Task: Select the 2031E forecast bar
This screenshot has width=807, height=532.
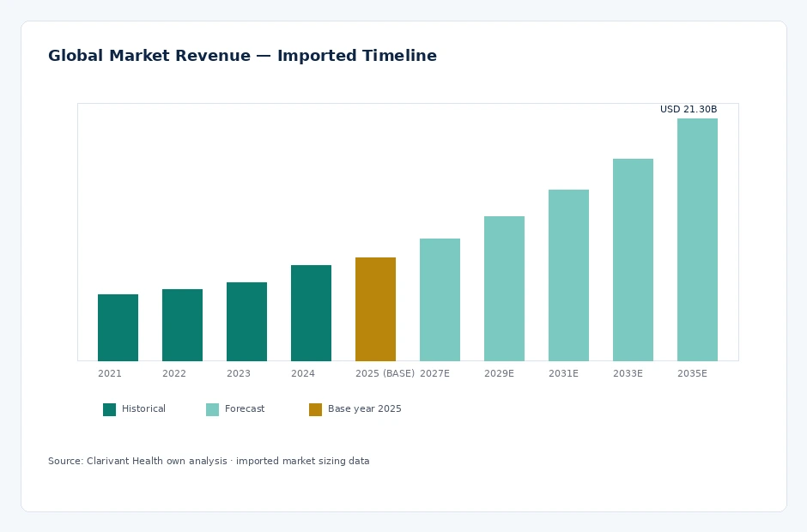Action: [568, 275]
